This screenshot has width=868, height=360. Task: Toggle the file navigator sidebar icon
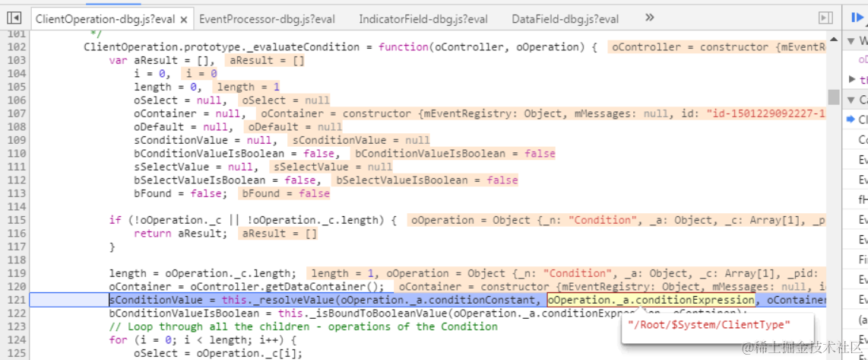tap(13, 19)
